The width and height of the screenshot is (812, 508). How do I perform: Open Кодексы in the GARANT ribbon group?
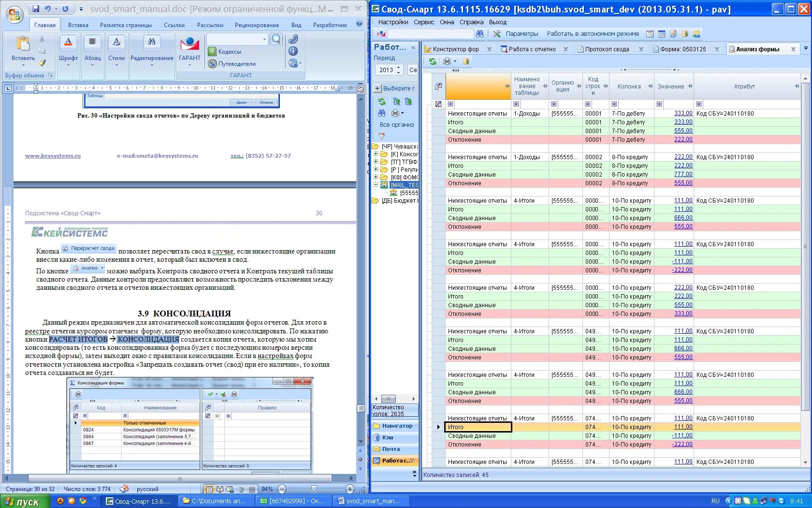225,52
